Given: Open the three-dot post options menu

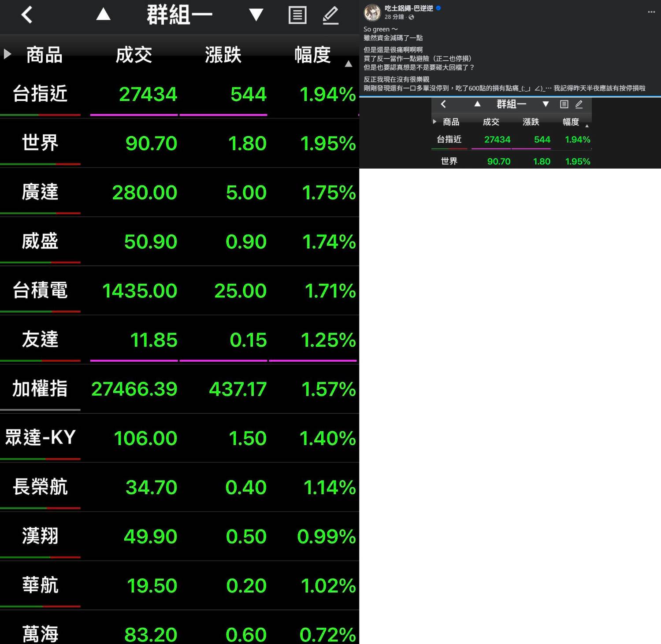Looking at the screenshot, I should 651,12.
